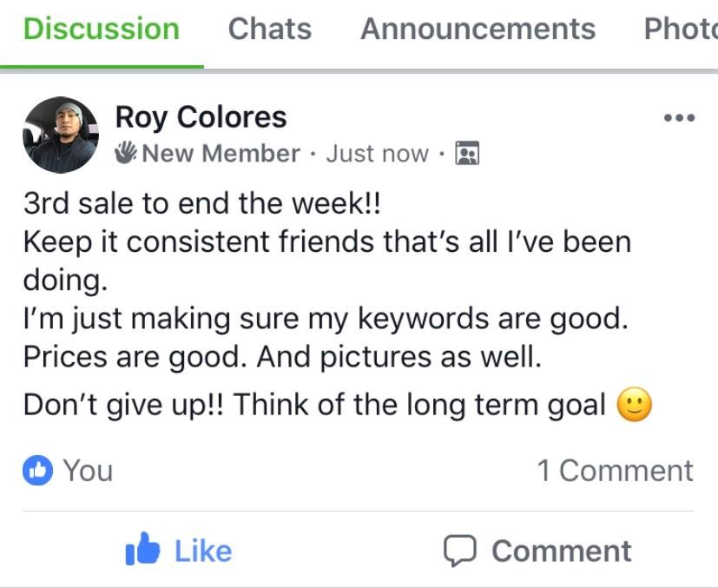The width and height of the screenshot is (718, 588).
Task: Open the "Just now" post timestamp
Action: (377, 154)
